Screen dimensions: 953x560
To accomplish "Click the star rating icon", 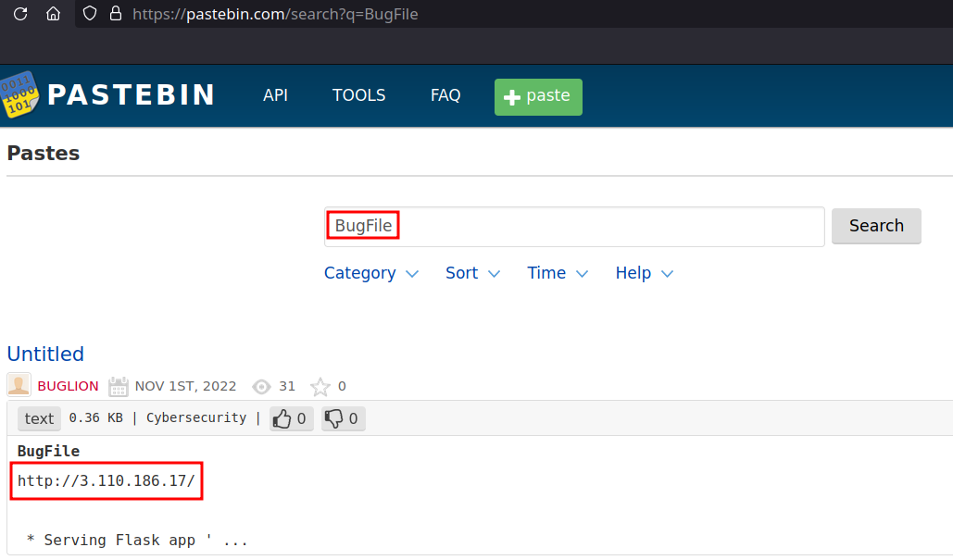I will pos(320,386).
